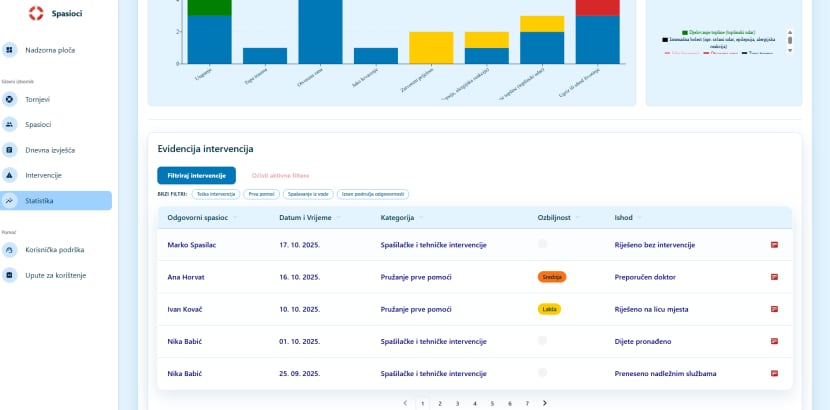Go to pagination page 3
Screen dimensions: 830x410
457,404
